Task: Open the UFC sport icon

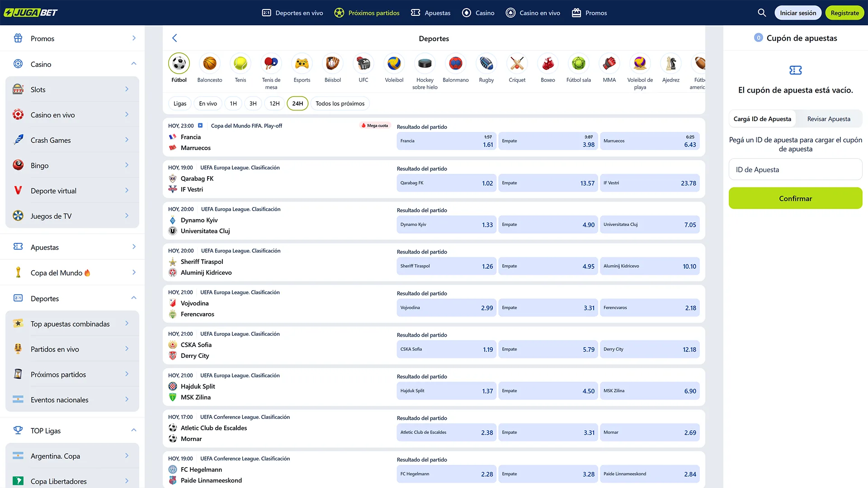Action: click(x=363, y=64)
